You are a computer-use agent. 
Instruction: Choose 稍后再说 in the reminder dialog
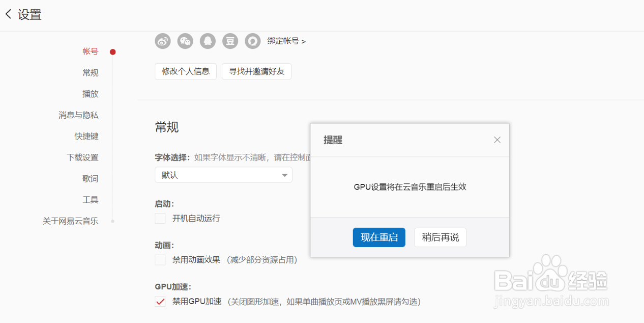[x=441, y=237]
